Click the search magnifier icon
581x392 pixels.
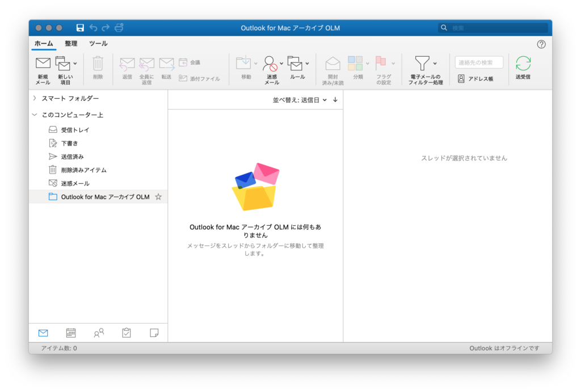[444, 28]
